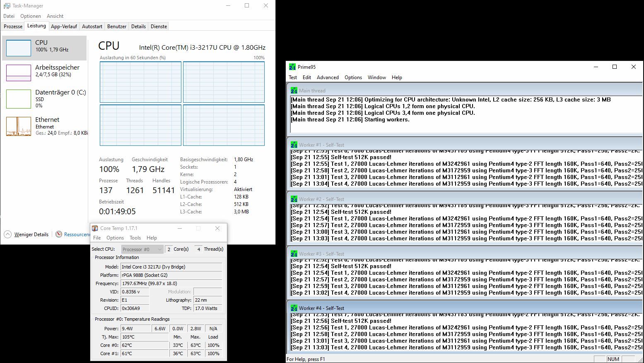Switch to the Prozesse tab
Image resolution: width=644 pixels, height=363 pixels.
[x=13, y=26]
